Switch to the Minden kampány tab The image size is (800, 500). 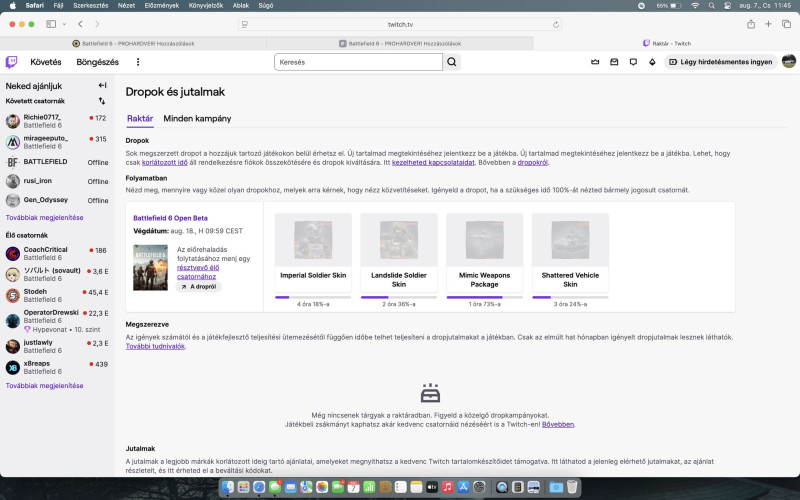pos(197,118)
